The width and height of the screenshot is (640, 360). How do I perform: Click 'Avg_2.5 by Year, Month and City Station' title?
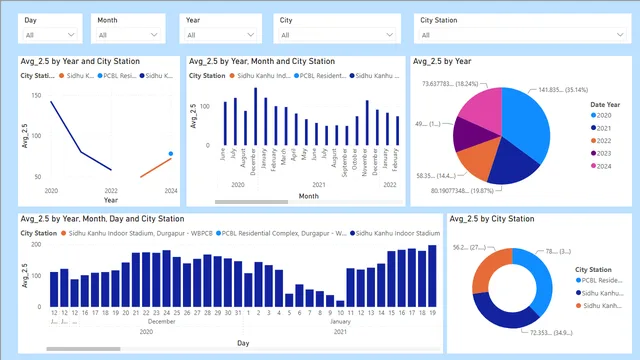point(262,61)
